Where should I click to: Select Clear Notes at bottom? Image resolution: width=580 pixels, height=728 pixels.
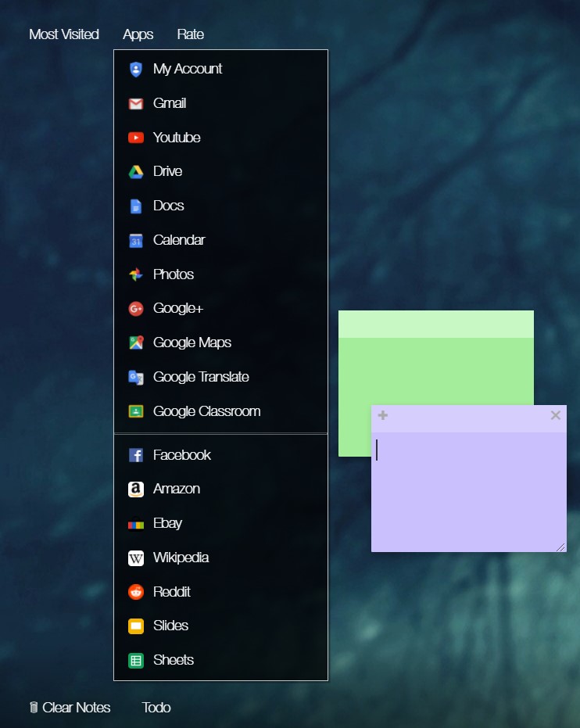[70, 708]
